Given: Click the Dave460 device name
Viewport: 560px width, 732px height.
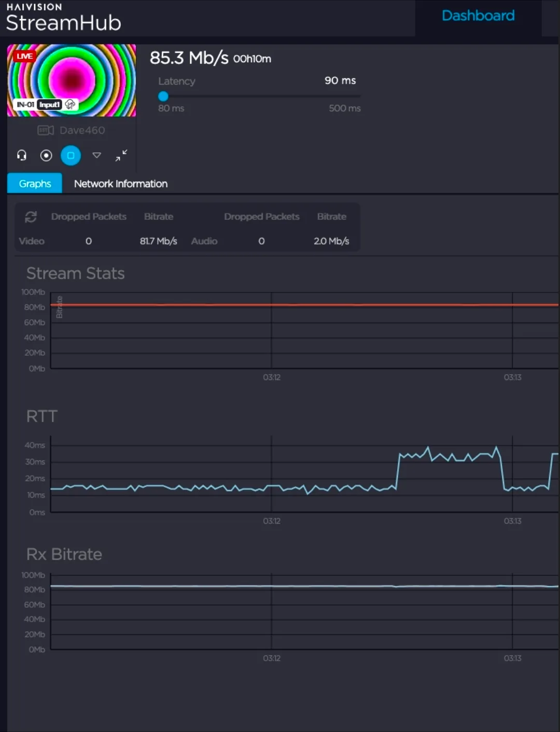Looking at the screenshot, I should (x=82, y=130).
